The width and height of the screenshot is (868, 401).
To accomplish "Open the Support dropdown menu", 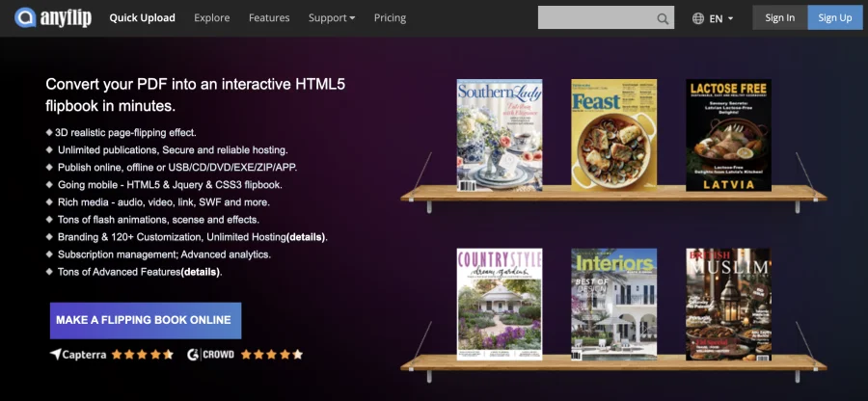I will [332, 17].
